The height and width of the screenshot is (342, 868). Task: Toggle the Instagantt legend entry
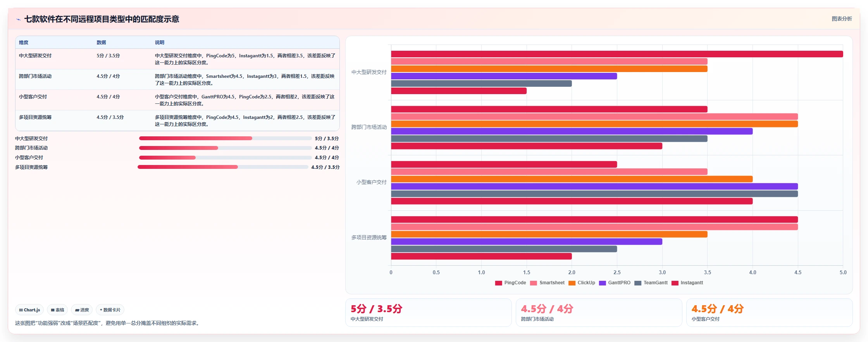pos(687,283)
